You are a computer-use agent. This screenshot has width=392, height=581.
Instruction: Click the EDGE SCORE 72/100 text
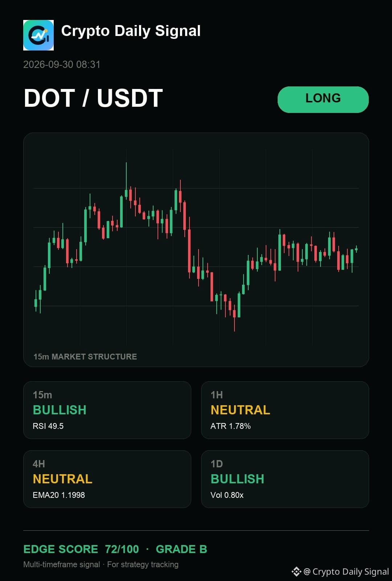[81, 549]
